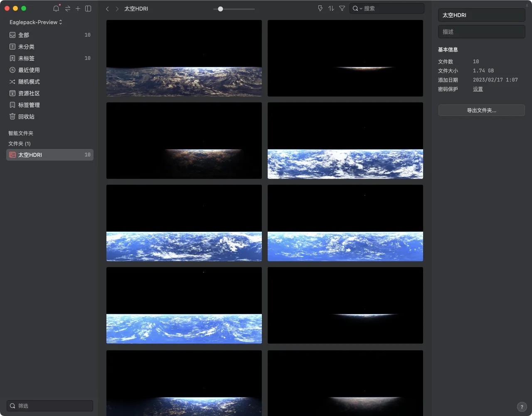
Task: Click the 未标签 icon
Action: pyautogui.click(x=12, y=58)
